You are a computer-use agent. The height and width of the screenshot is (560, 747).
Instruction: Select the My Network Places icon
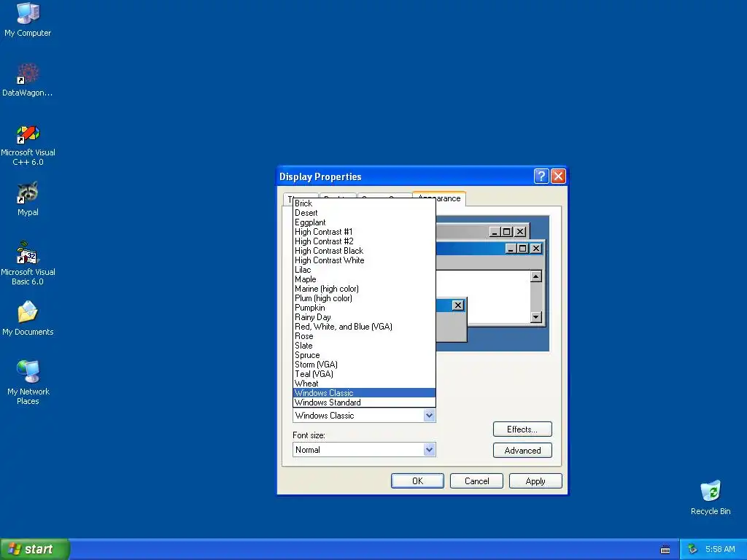(x=28, y=382)
